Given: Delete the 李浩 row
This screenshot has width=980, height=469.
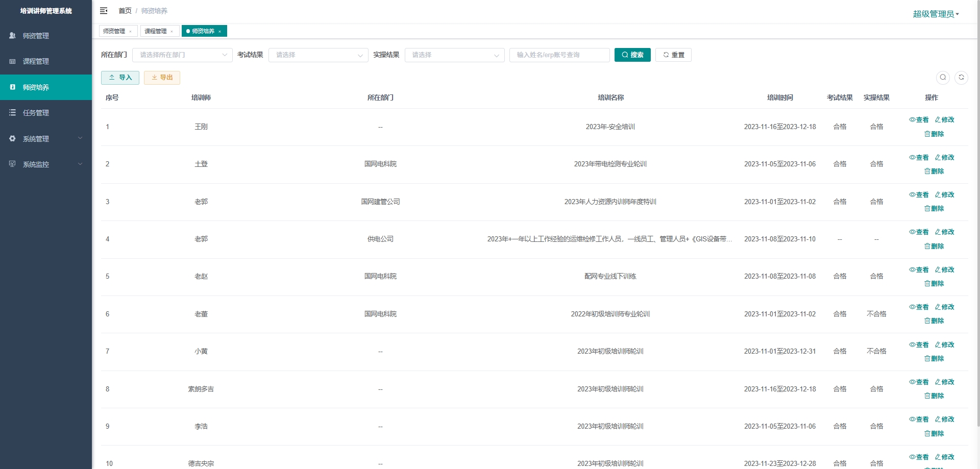Looking at the screenshot, I should point(934,434).
